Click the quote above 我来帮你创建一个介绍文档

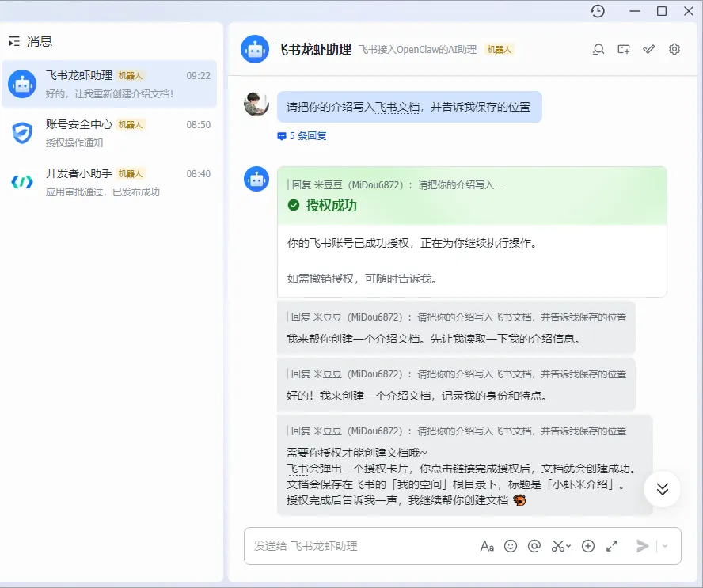pyautogui.click(x=456, y=317)
